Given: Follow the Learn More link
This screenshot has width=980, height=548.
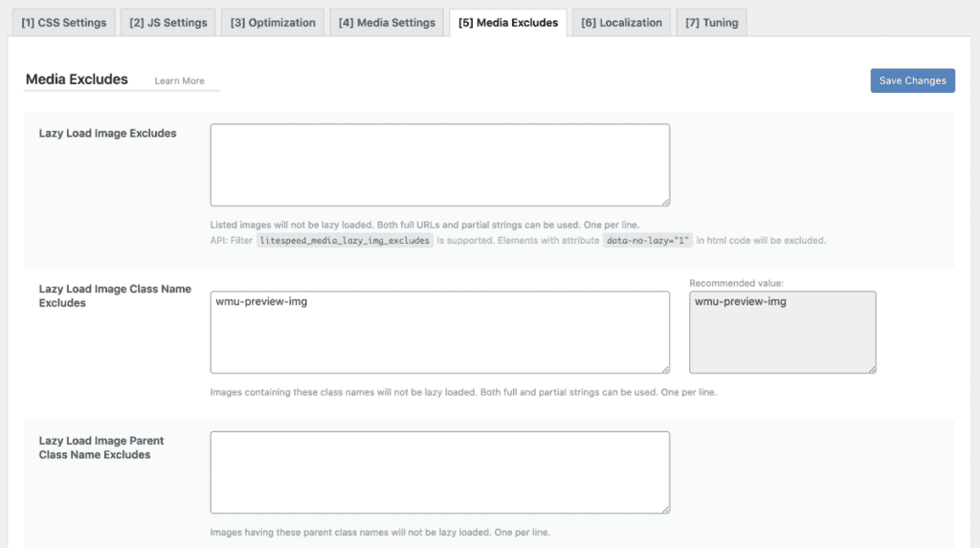Looking at the screenshot, I should 179,81.
